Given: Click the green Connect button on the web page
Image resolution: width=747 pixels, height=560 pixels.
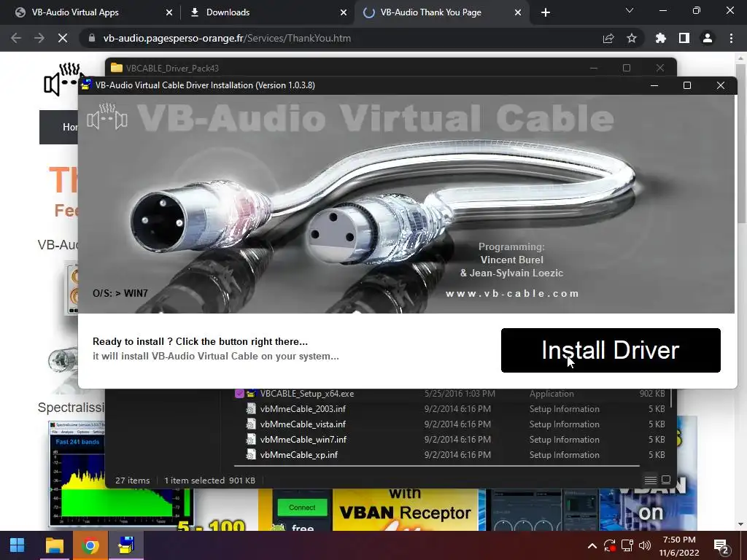Looking at the screenshot, I should (302, 507).
